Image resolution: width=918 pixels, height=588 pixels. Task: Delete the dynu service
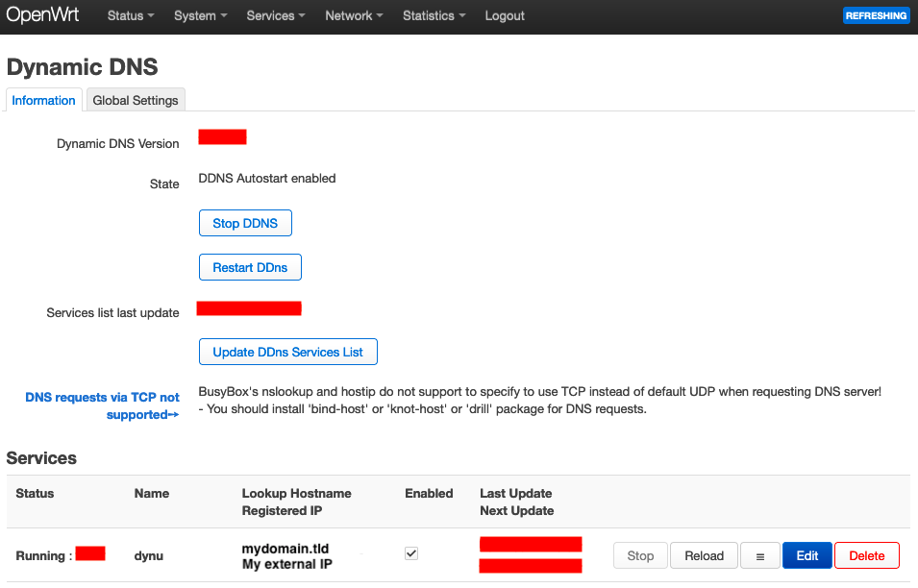(866, 555)
